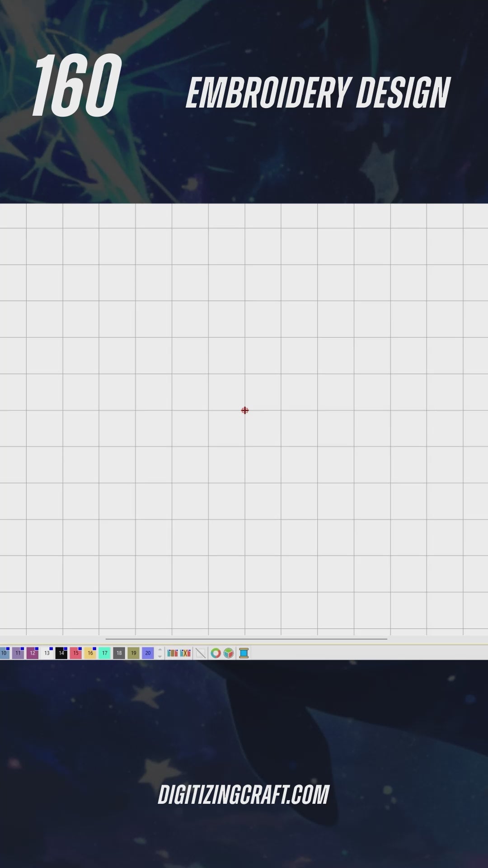The height and width of the screenshot is (868, 488).
Task: Select black color swatch 14
Action: [x=61, y=653]
